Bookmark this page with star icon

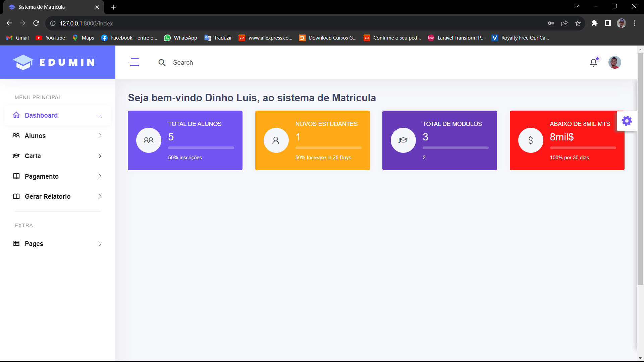coord(578,23)
